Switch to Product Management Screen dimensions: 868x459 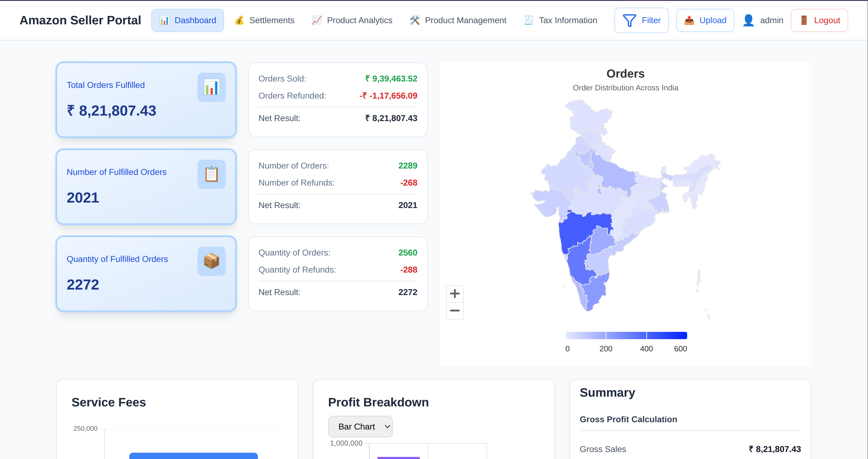click(x=458, y=20)
